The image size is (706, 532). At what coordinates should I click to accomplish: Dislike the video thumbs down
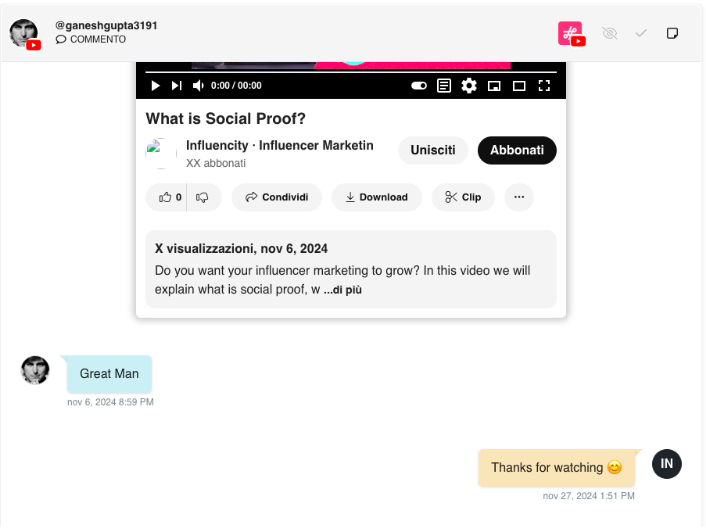coord(202,197)
